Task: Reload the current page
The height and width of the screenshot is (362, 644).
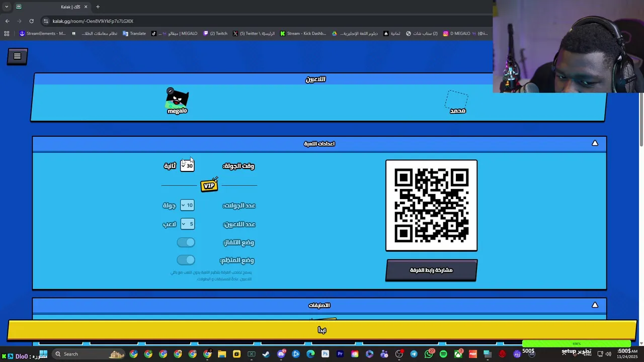Action: click(x=31, y=21)
